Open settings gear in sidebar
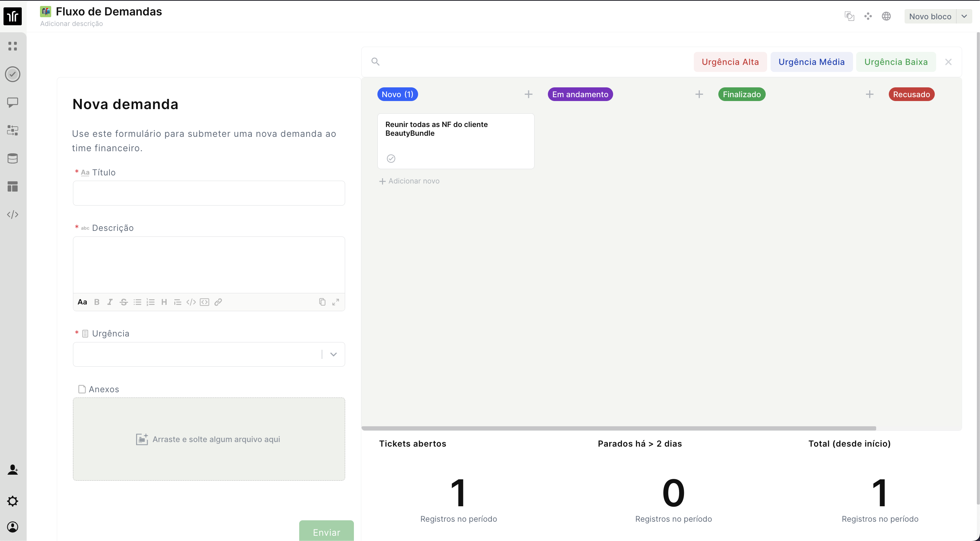The width and height of the screenshot is (980, 541). [x=13, y=501]
